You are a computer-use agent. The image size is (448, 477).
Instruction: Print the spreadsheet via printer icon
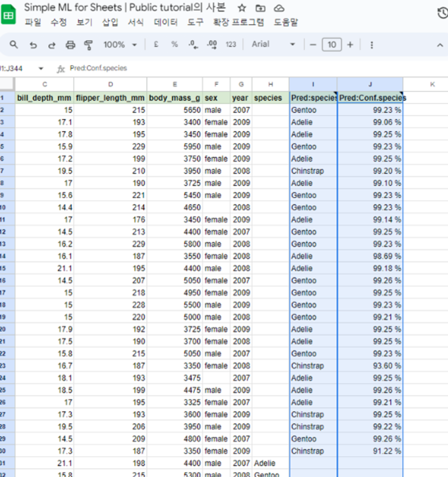click(x=70, y=45)
